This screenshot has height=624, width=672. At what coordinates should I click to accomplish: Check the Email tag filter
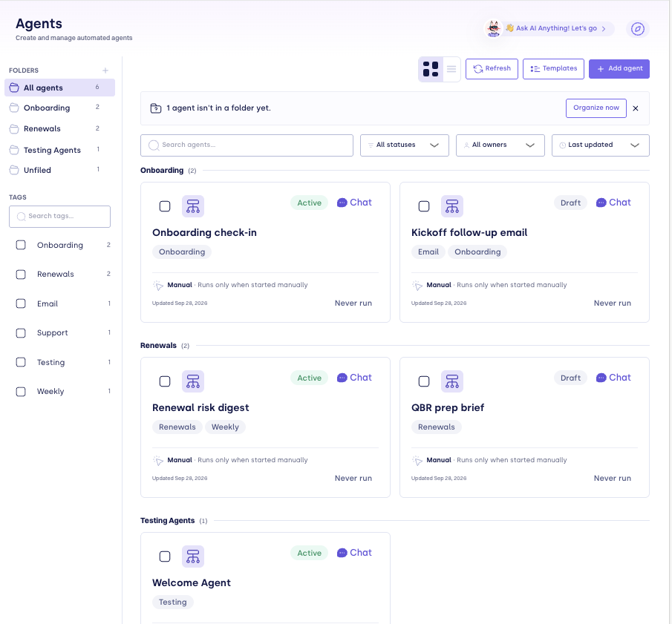tap(21, 303)
